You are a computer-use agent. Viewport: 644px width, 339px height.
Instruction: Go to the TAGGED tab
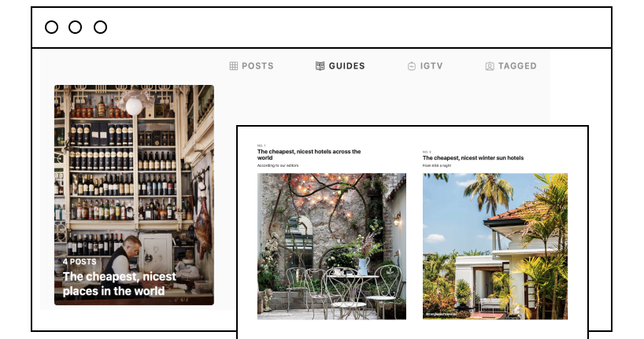pos(517,66)
